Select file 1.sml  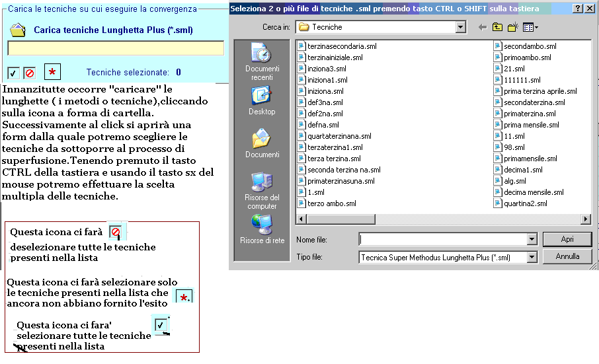311,192
